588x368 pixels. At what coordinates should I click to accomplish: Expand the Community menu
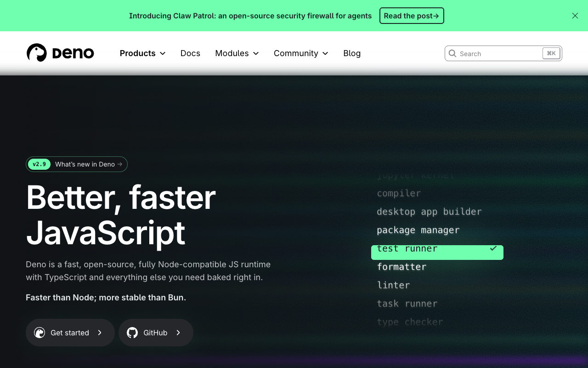[301, 53]
